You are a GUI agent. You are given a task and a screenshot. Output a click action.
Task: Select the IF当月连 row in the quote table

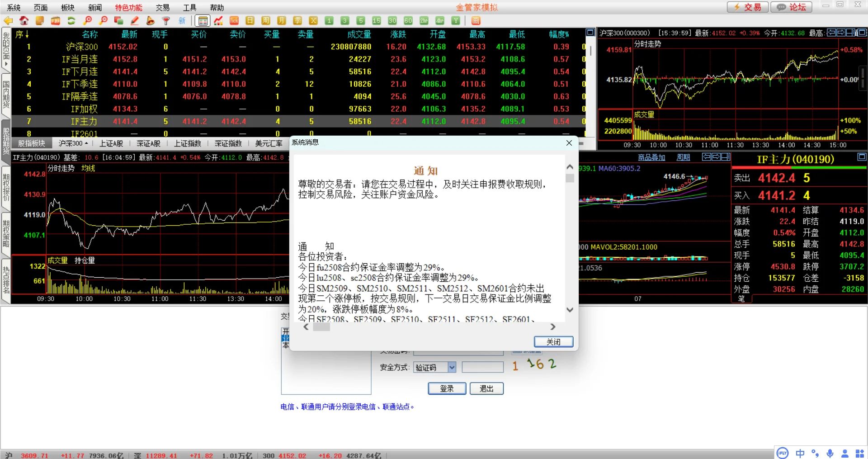298,59
